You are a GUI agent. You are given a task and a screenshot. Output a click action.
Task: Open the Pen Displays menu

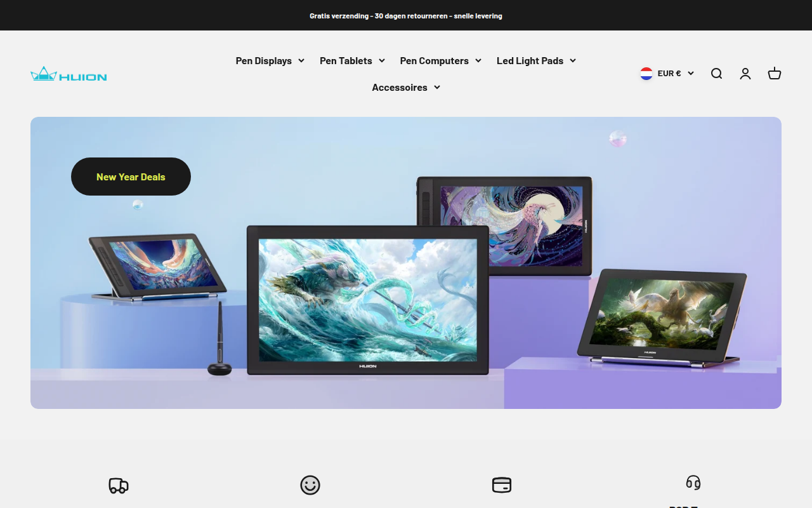pyautogui.click(x=264, y=60)
